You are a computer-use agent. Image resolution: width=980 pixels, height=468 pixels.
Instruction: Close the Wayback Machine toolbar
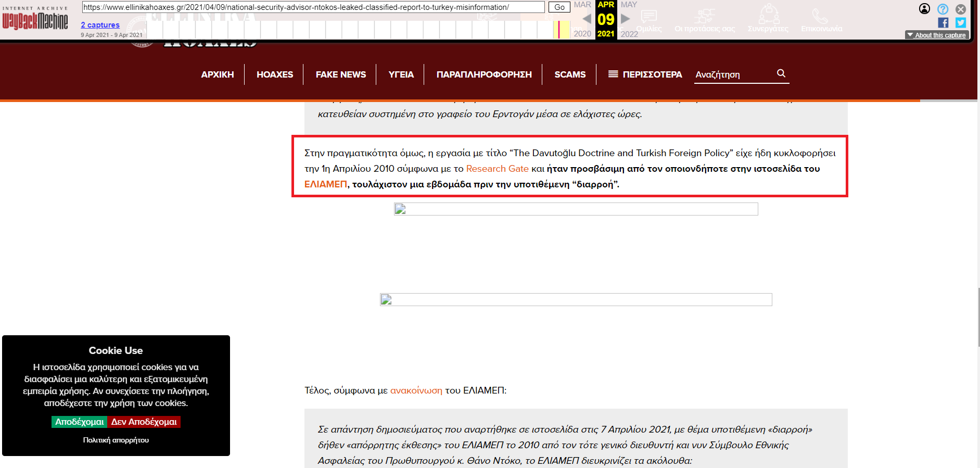pos(961,9)
